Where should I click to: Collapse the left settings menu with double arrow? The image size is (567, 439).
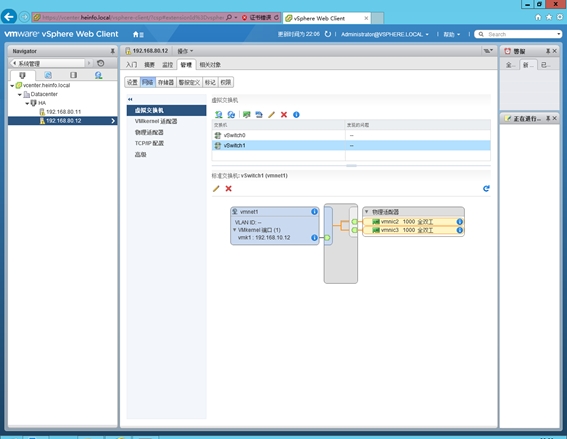pos(130,99)
